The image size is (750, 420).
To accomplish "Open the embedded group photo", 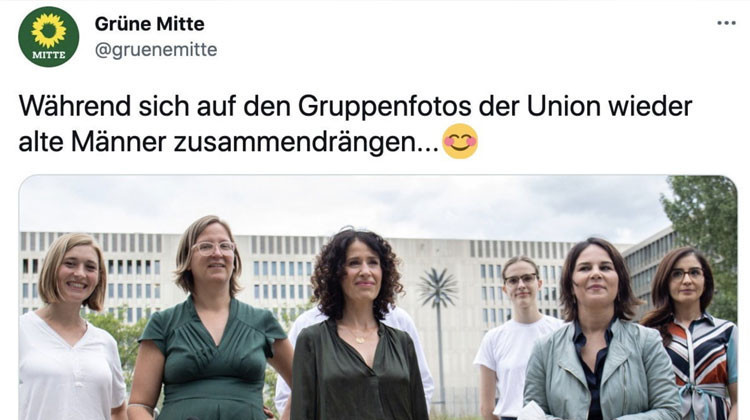I will [378, 298].
